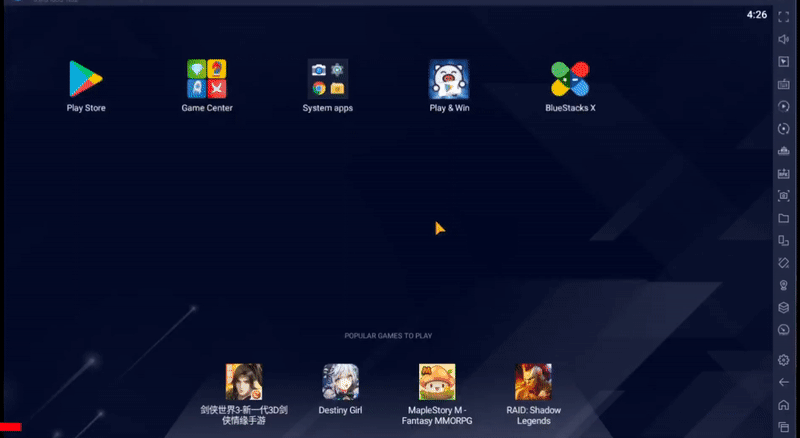Toggle the lock cursor icon

tap(784, 61)
